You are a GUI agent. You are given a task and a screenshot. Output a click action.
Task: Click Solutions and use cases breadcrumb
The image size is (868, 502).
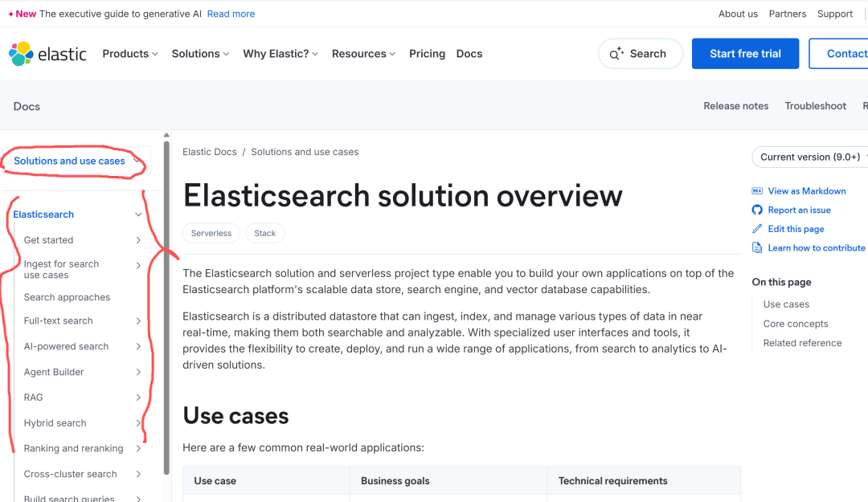[x=305, y=152]
